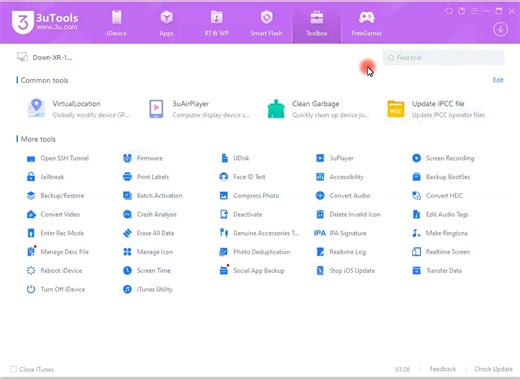Image resolution: width=520 pixels, height=379 pixels.
Task: Click the Enter Rec Mode icon
Action: click(31, 233)
